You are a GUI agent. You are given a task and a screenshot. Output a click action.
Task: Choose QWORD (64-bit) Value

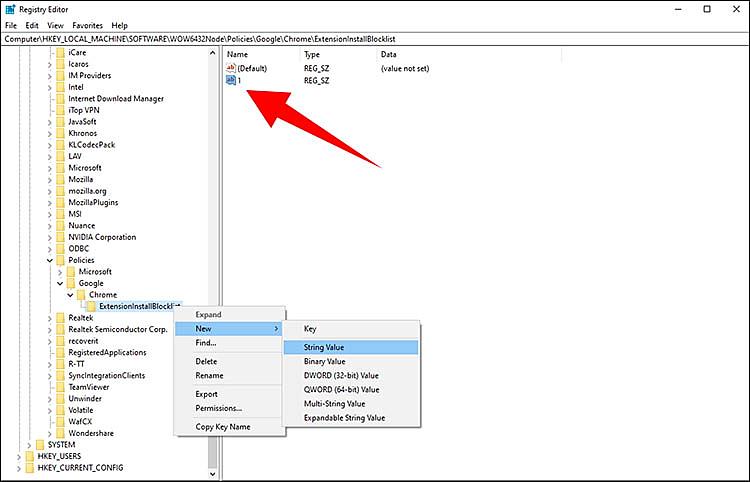pos(351,390)
